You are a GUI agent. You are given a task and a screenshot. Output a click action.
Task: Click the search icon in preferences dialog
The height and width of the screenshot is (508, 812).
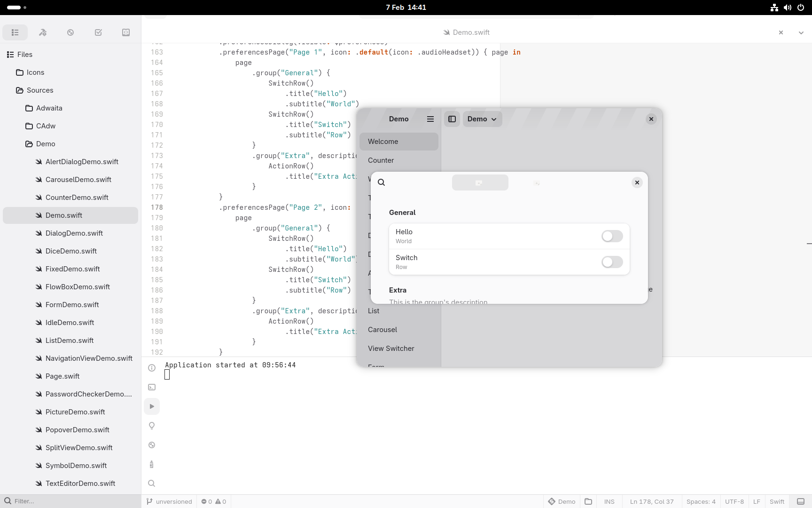(382, 183)
